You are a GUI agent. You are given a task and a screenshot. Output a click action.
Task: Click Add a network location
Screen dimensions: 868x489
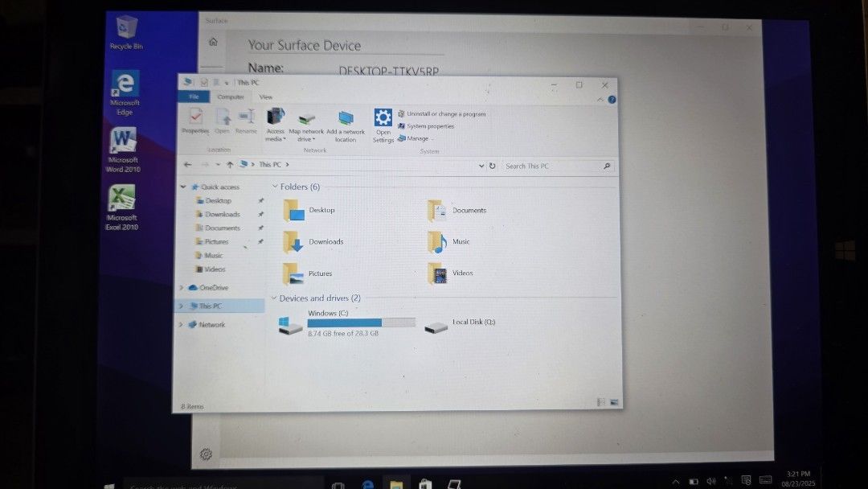(346, 126)
